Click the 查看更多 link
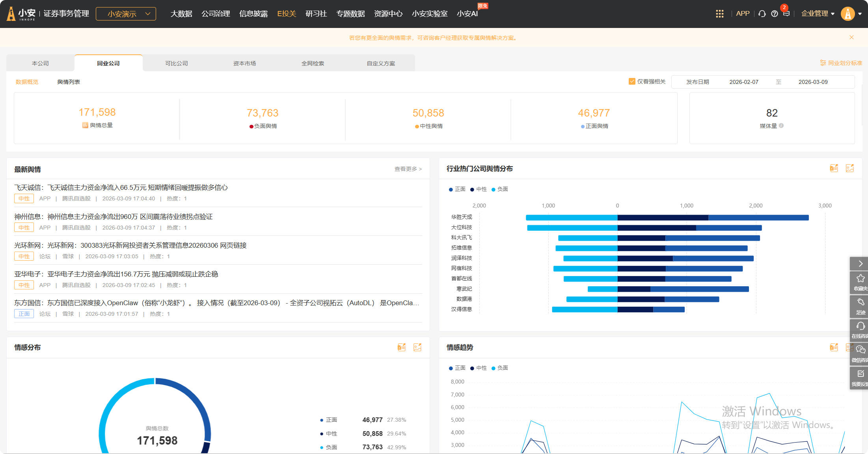Viewport: 868px width, 454px height. click(x=408, y=169)
